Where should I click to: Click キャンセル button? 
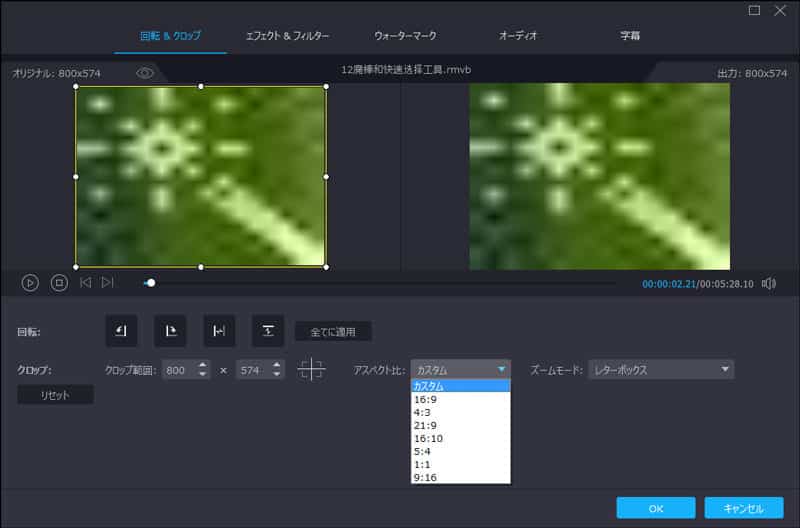[744, 508]
